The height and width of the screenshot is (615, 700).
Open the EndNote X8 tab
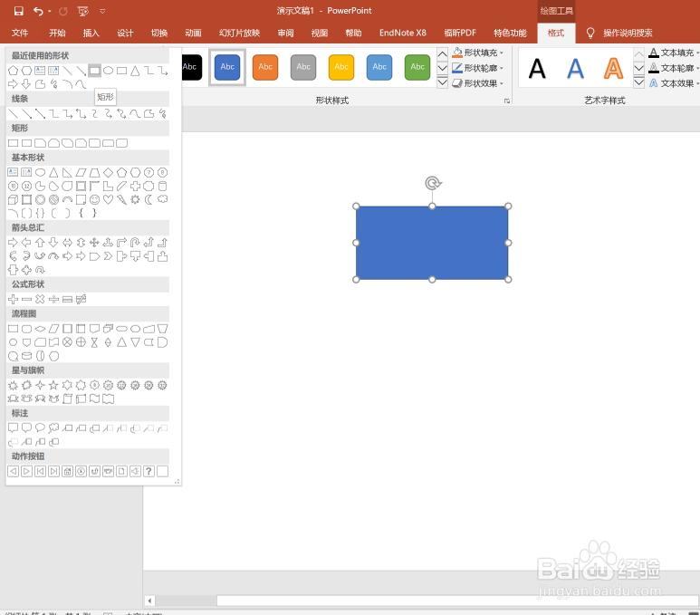[403, 33]
